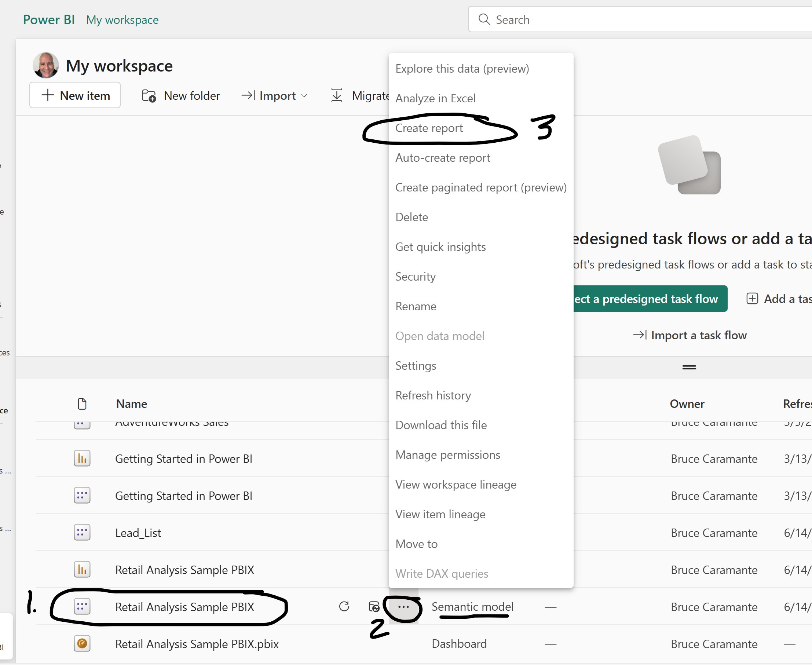Open the Lead_List item
Screen dimensions: 812x665
pyautogui.click(x=138, y=533)
